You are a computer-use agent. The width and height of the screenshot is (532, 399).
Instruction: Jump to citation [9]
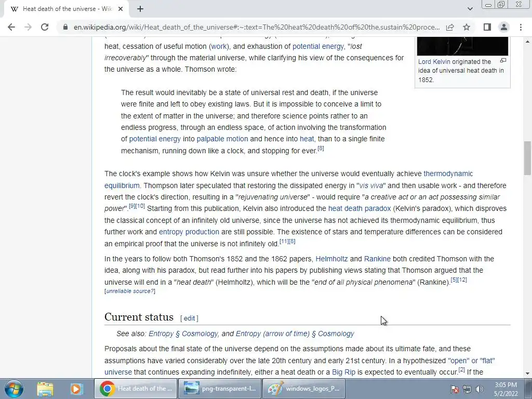132,206
